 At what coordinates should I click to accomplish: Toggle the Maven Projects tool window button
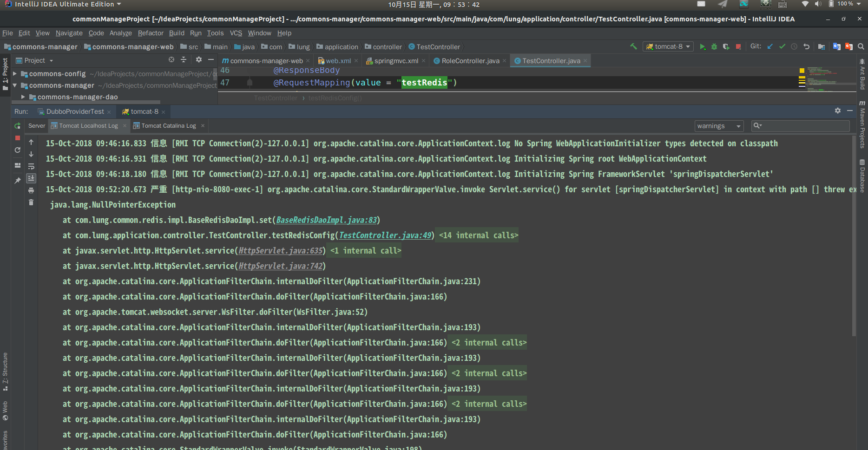pos(862,124)
